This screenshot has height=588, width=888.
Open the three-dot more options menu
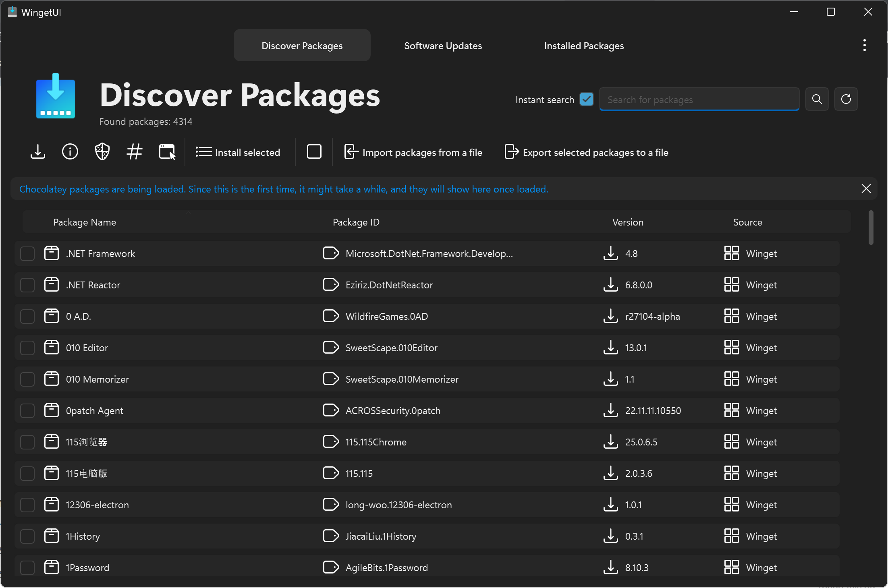tap(865, 45)
